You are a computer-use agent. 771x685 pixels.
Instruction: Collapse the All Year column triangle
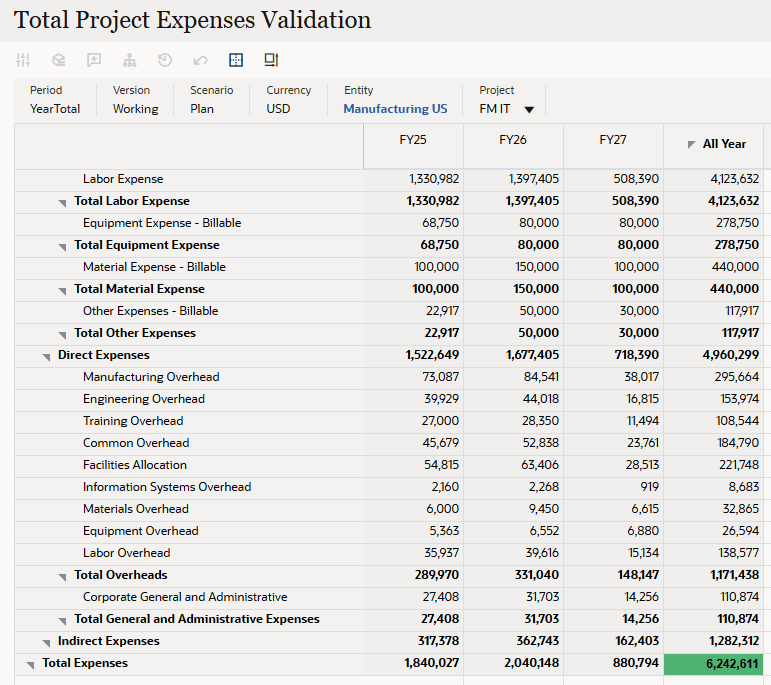pos(691,145)
